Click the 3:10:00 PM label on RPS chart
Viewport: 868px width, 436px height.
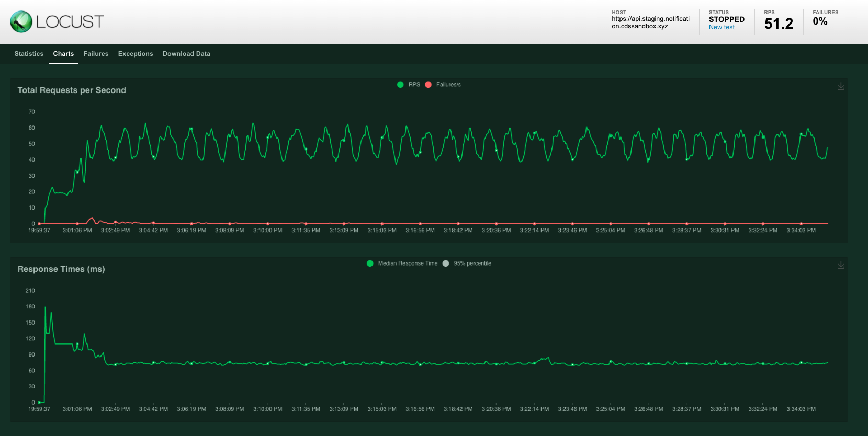click(268, 230)
